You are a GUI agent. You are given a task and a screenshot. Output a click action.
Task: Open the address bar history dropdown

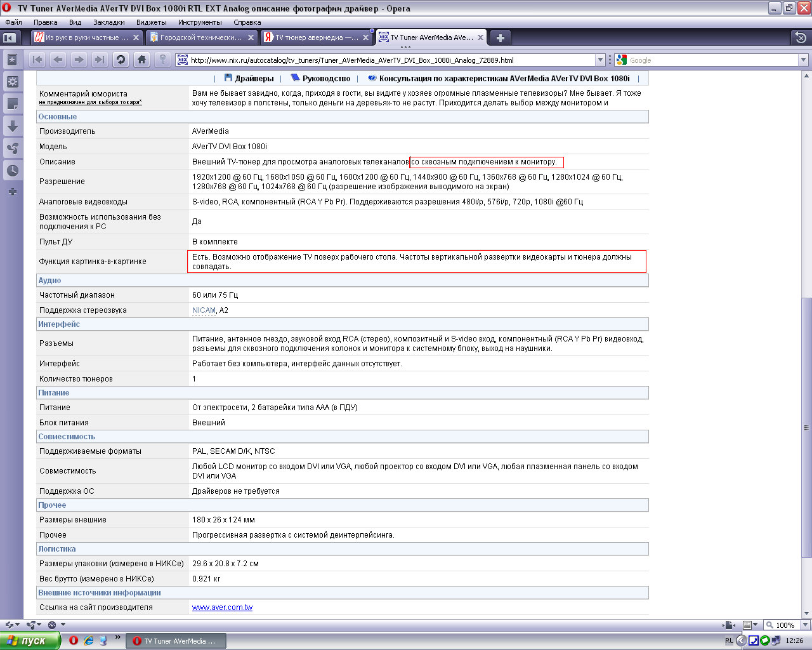pos(600,60)
